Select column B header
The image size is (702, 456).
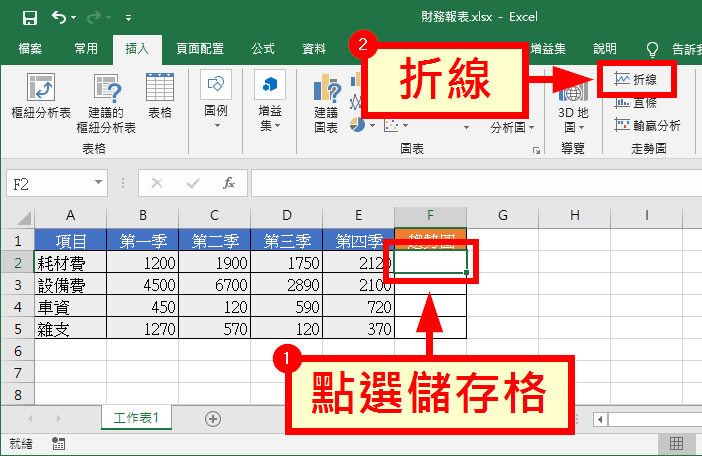142,216
